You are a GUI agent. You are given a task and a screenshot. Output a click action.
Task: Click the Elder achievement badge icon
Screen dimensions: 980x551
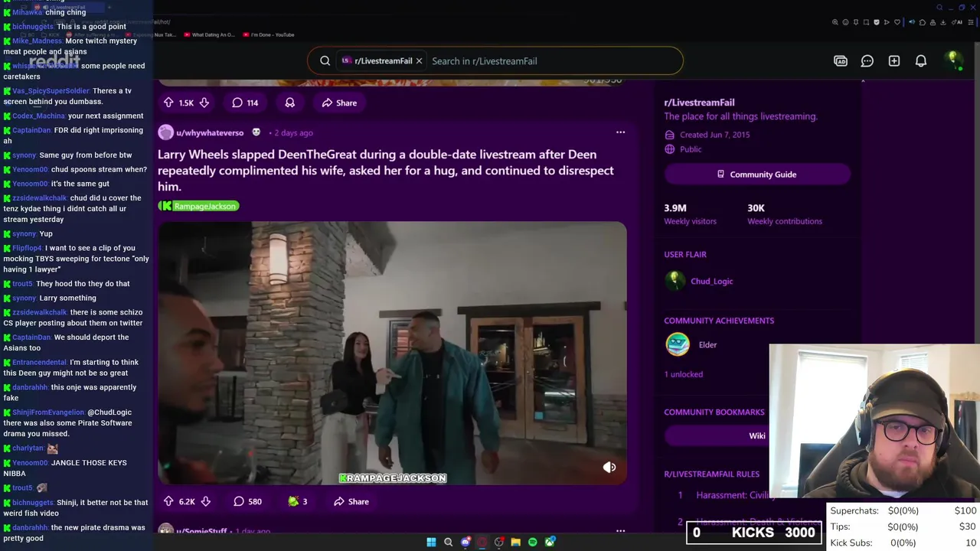click(x=678, y=344)
